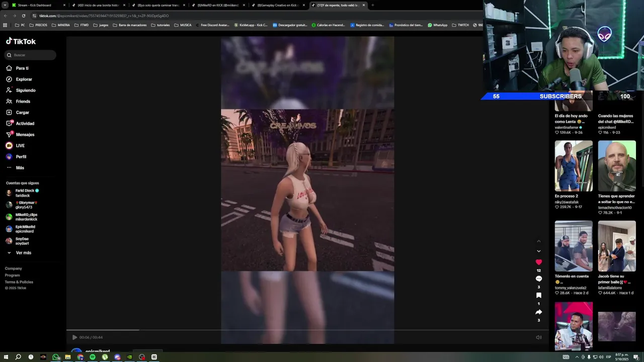Open Program footer link
The image size is (644, 362).
(x=13, y=275)
